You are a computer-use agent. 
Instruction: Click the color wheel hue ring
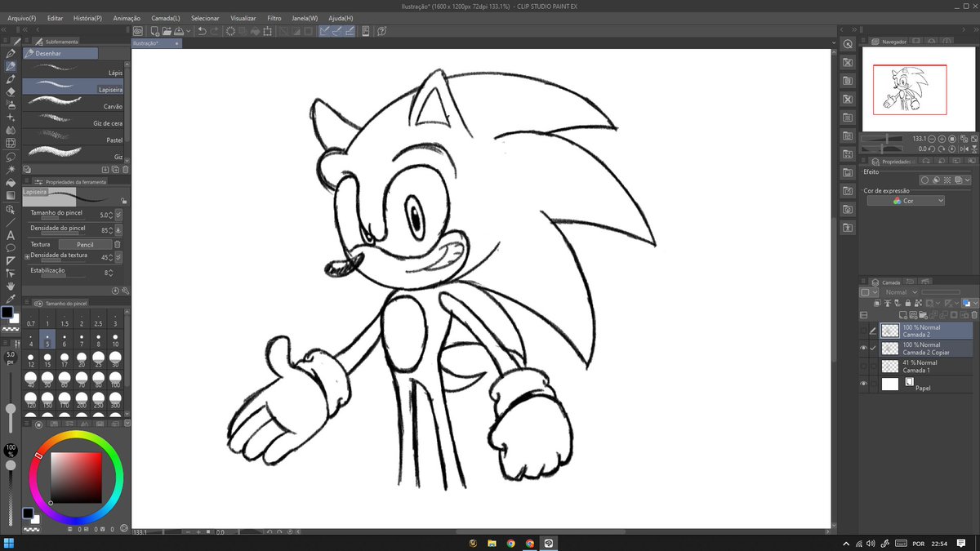click(77, 437)
